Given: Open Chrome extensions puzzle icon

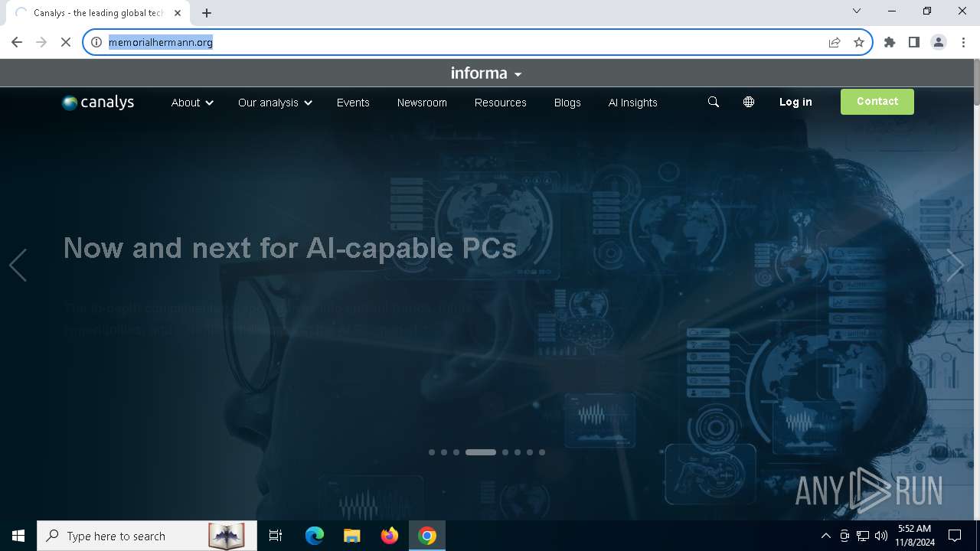Looking at the screenshot, I should tap(890, 42).
